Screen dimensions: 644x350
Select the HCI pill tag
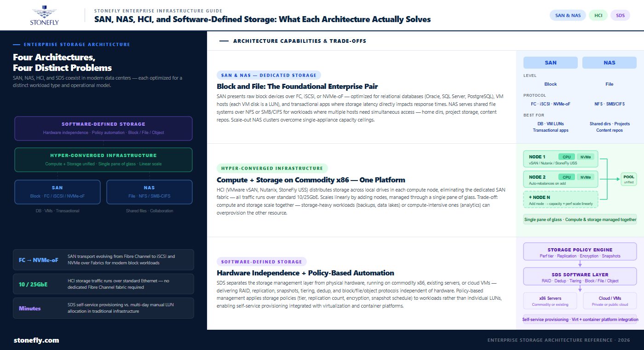598,15
